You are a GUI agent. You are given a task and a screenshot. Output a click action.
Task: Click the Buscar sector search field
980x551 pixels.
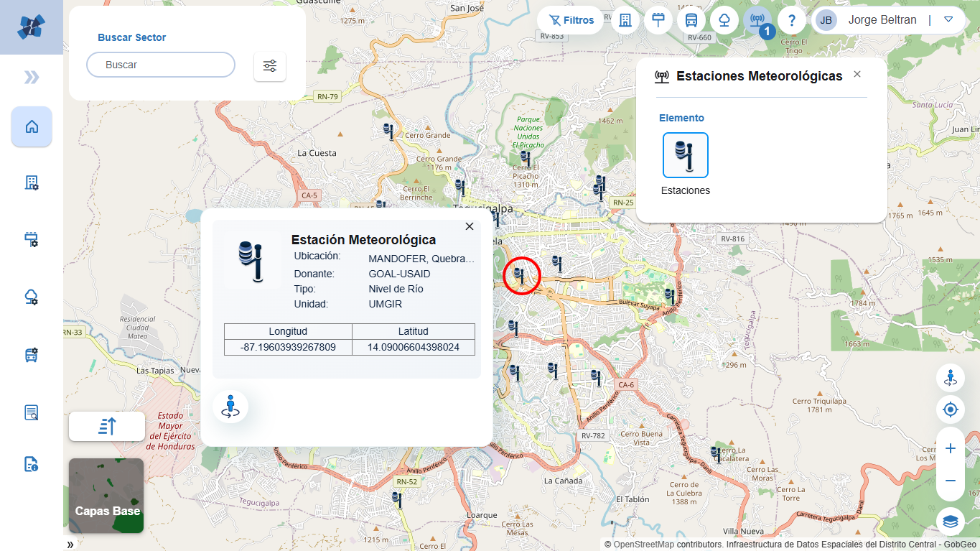pyautogui.click(x=161, y=65)
